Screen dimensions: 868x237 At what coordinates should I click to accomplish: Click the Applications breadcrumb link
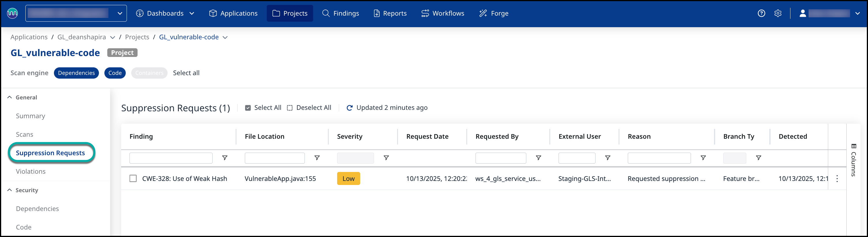coord(29,37)
